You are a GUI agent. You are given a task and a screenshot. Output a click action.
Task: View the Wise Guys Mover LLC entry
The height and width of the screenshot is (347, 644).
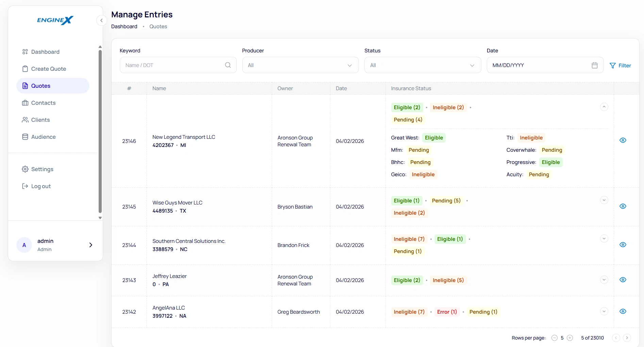click(623, 206)
